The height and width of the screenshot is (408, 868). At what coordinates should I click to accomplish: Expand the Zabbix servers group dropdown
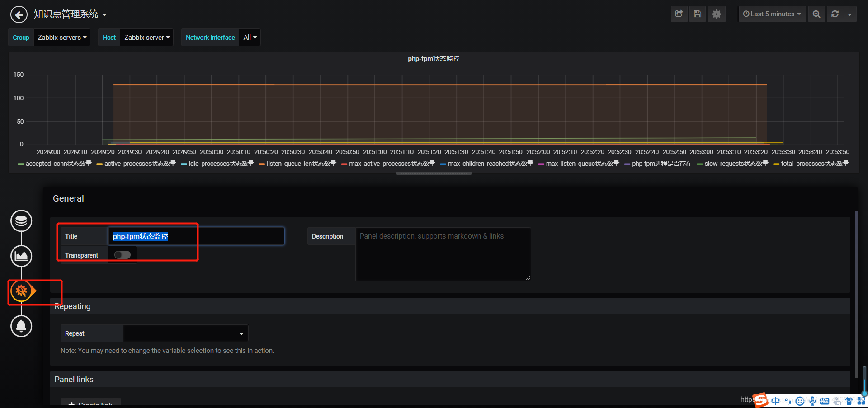62,38
